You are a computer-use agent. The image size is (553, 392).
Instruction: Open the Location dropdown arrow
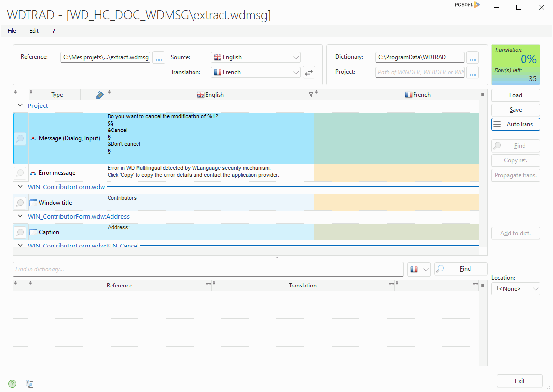pyautogui.click(x=536, y=289)
